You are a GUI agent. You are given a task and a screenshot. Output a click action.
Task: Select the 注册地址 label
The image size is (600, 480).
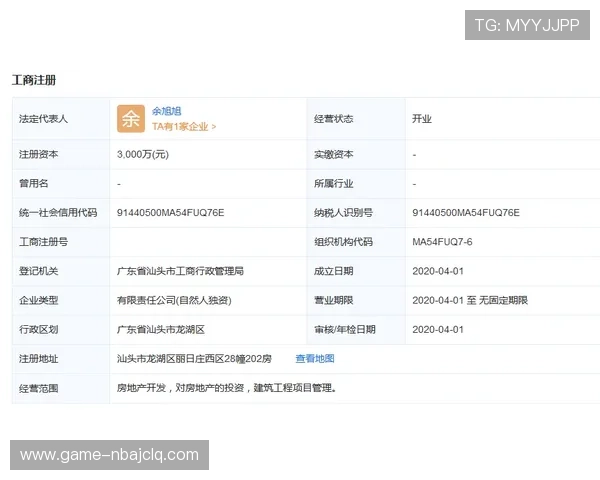point(39,359)
